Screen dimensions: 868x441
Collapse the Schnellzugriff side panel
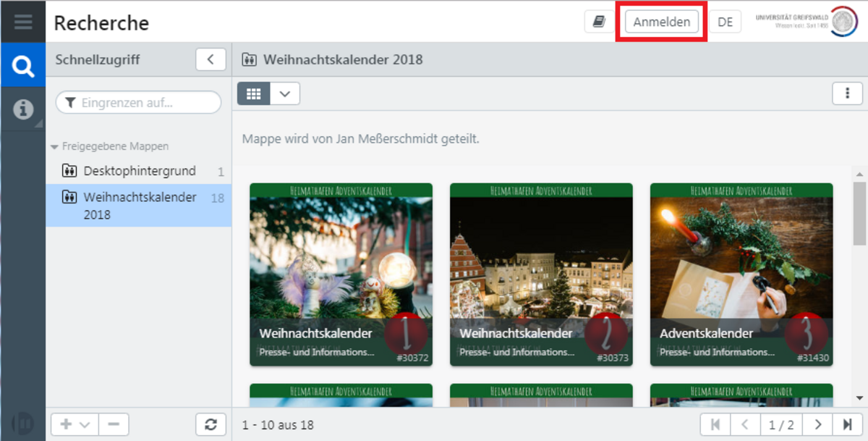210,59
